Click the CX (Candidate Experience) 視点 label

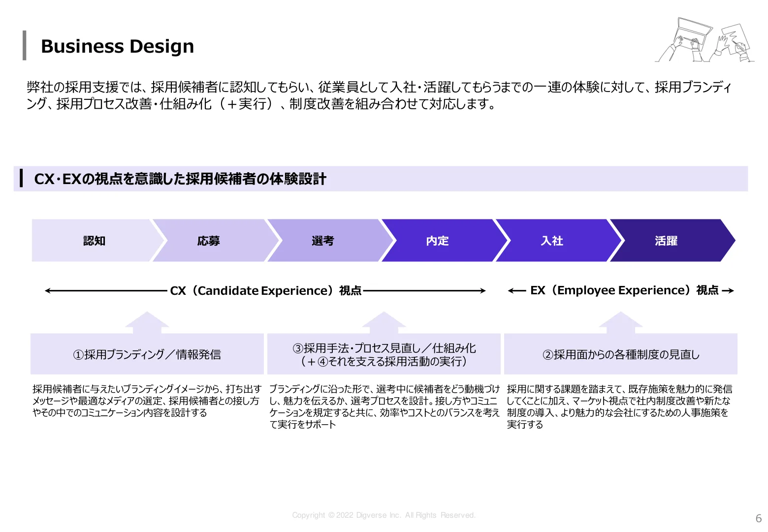click(x=266, y=291)
